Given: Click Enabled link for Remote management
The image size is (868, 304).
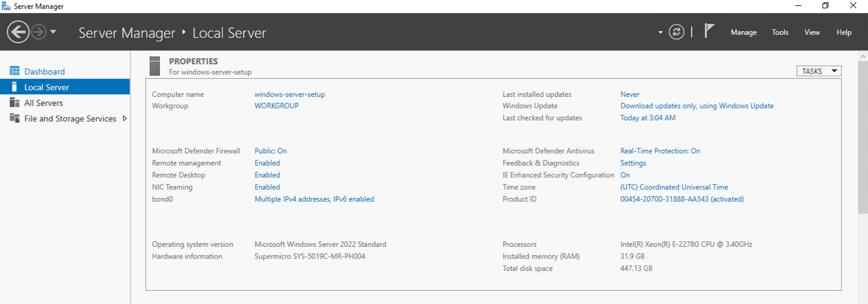Looking at the screenshot, I should click(267, 163).
